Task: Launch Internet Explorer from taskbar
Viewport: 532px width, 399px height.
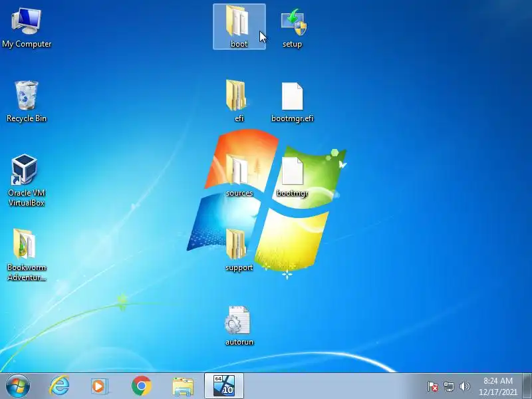Action: tap(59, 386)
